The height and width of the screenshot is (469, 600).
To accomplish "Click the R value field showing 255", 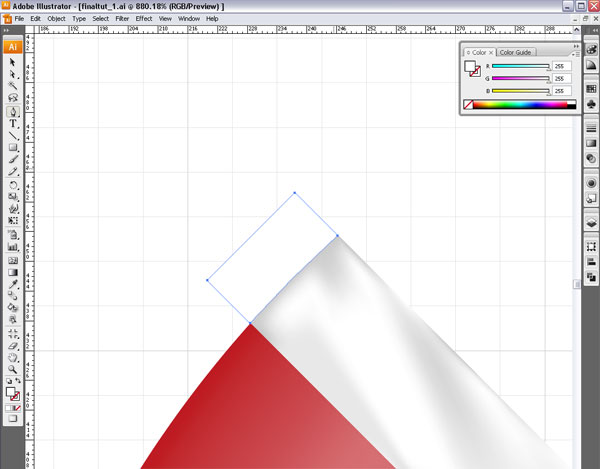I will (x=562, y=66).
